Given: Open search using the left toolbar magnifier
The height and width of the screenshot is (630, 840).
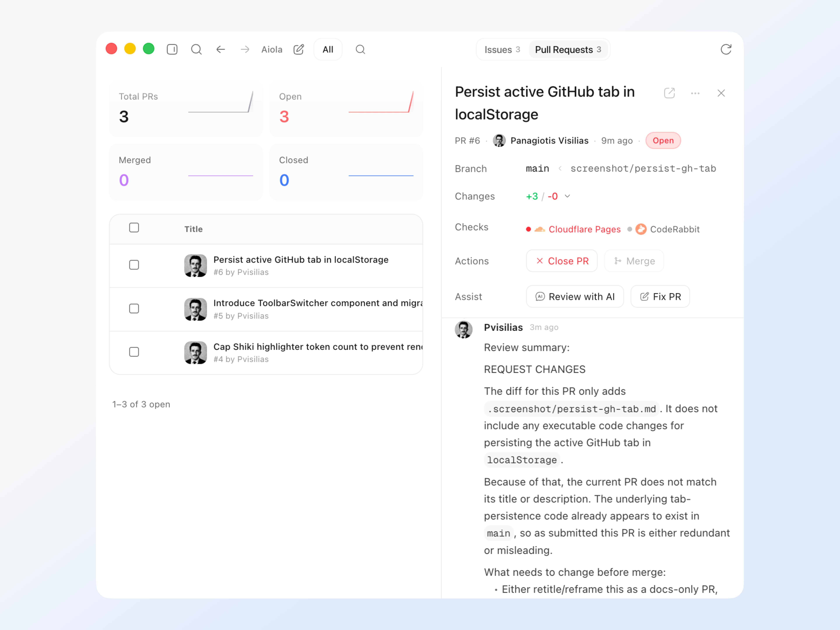Looking at the screenshot, I should coord(196,49).
